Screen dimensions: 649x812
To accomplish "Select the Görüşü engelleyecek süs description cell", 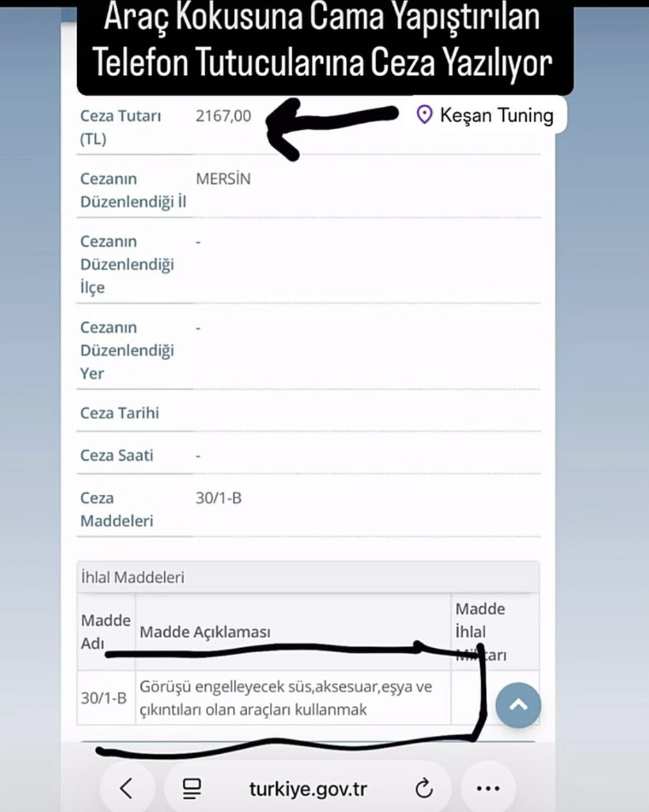I will coord(285,698).
